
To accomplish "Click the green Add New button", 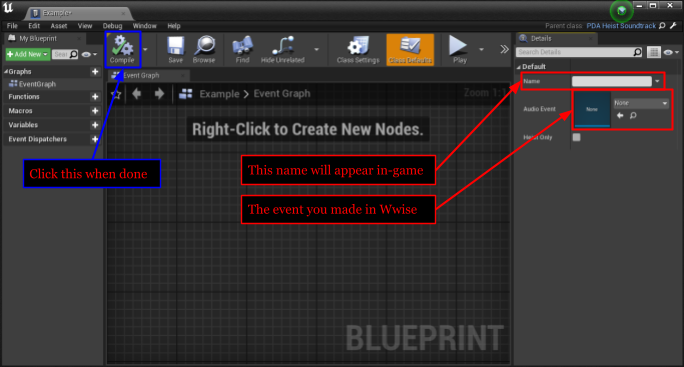I will (x=27, y=54).
